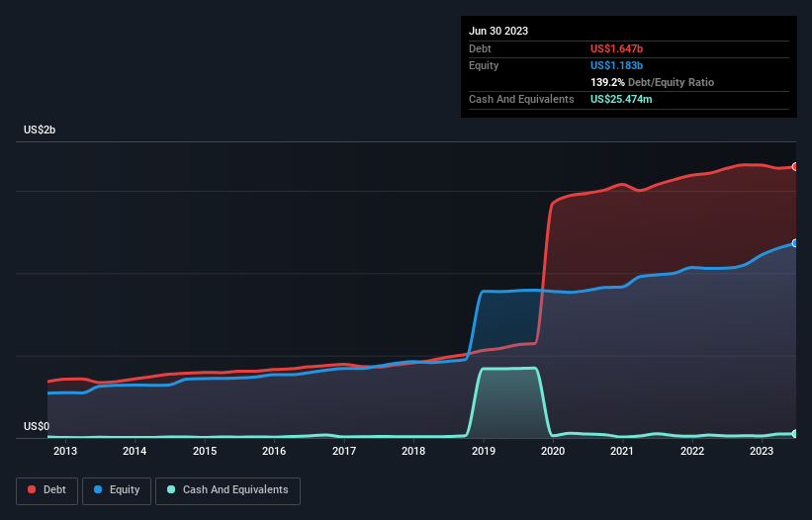Click the 2020 x-axis label
This screenshot has width=812, height=520.
point(553,451)
